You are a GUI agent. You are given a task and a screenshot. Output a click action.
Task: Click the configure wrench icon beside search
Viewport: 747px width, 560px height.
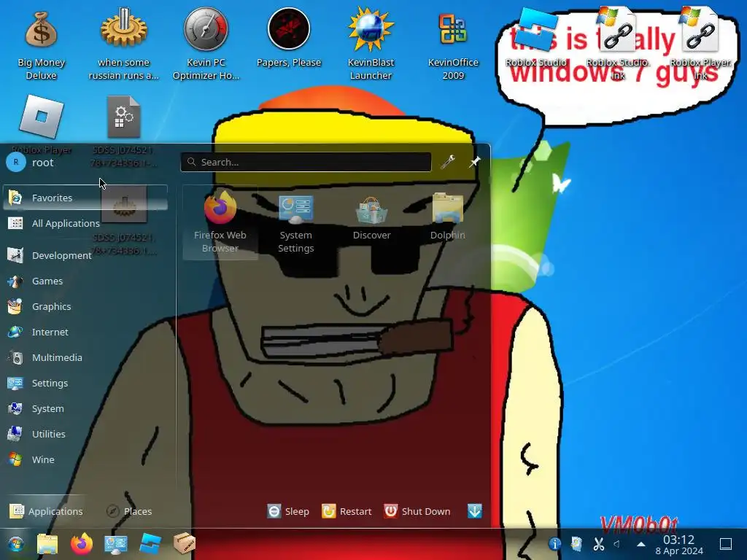(x=448, y=162)
